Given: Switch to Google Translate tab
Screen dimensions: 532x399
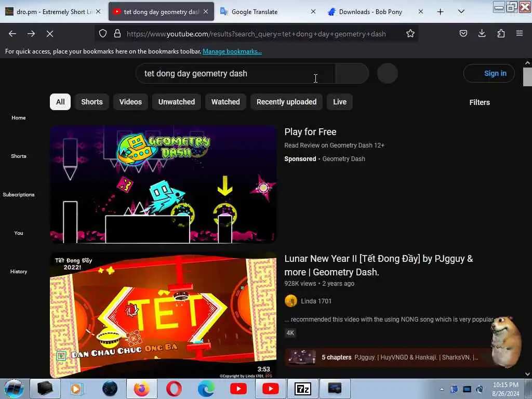Looking at the screenshot, I should 268,12.
